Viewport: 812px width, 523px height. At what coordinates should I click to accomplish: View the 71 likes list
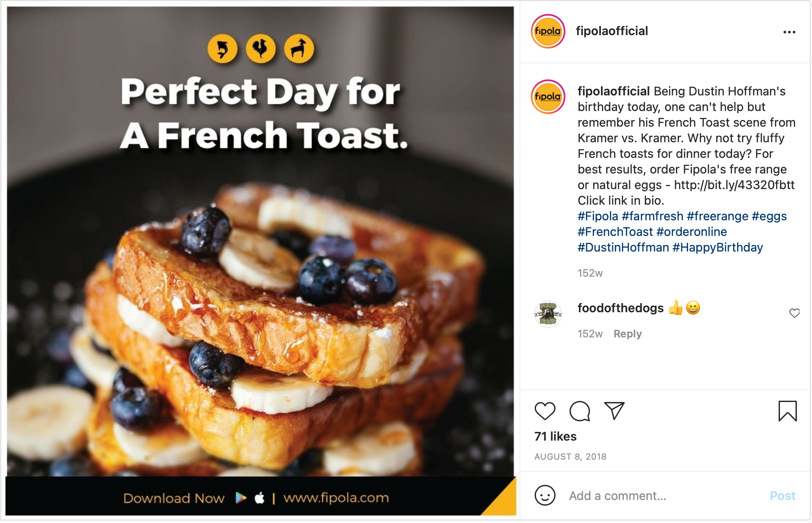click(555, 436)
